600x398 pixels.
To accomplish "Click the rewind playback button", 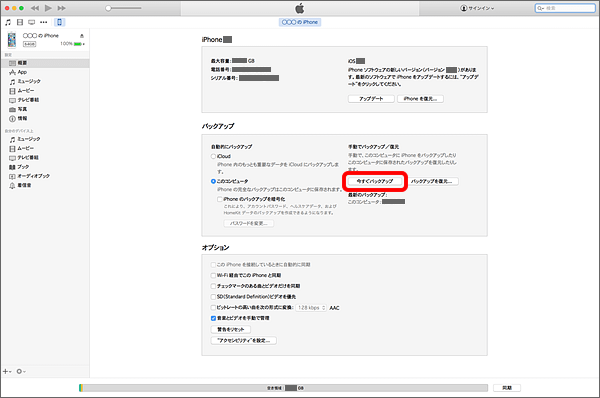I will coord(35,8).
